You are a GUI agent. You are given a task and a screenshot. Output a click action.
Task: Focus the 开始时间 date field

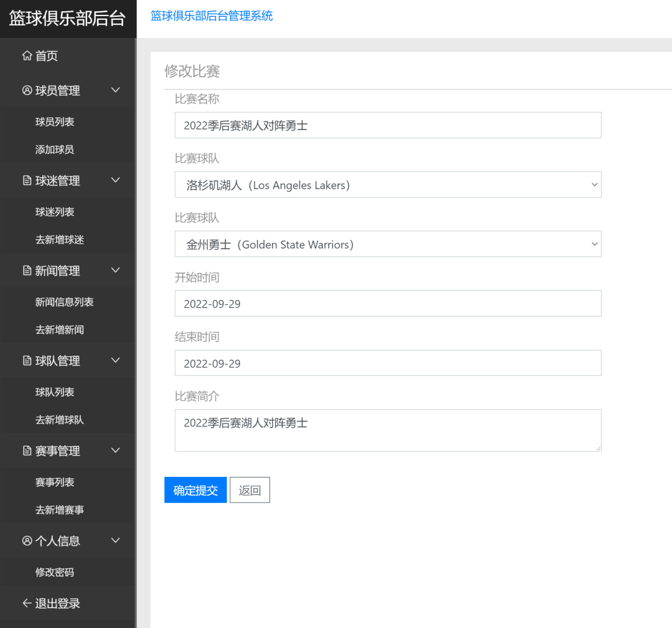click(x=388, y=303)
